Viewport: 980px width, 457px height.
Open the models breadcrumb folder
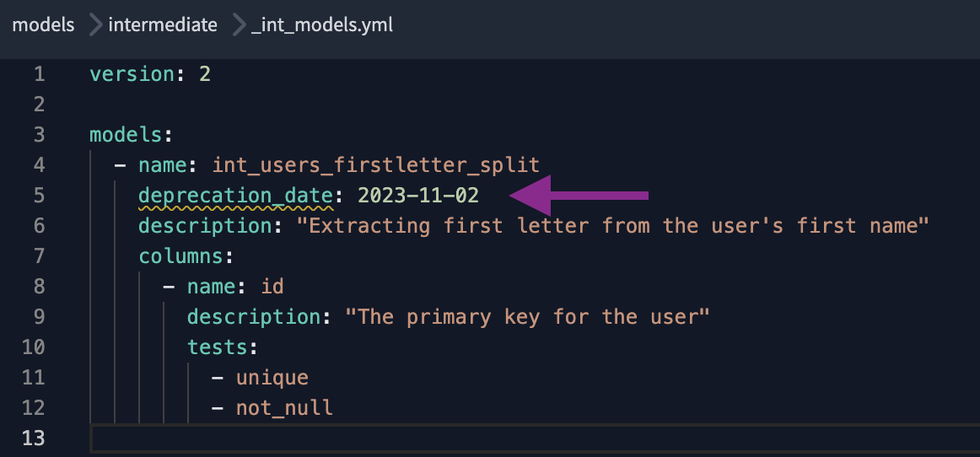pos(43,25)
